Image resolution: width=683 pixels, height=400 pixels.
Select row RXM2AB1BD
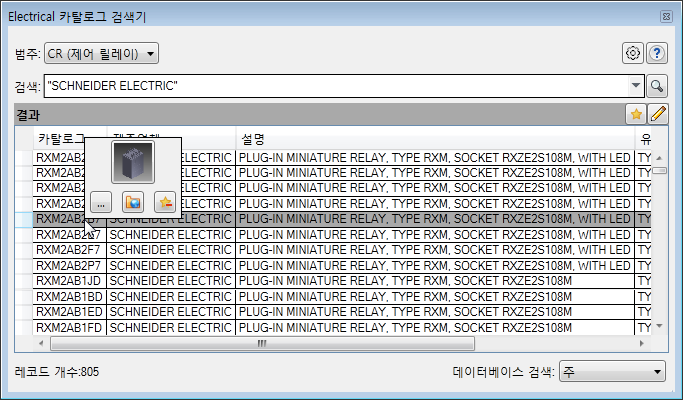[68, 296]
